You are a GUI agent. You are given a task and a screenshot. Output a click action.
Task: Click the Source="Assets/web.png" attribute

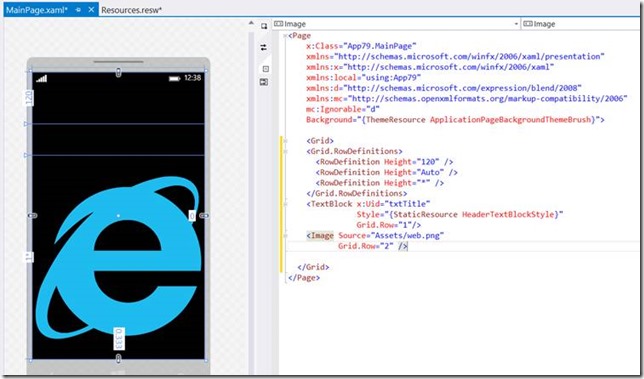point(391,236)
